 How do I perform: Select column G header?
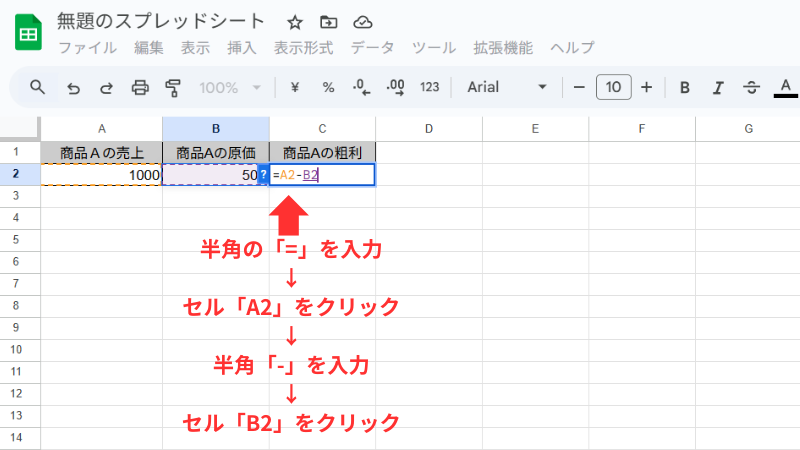pyautogui.click(x=748, y=129)
